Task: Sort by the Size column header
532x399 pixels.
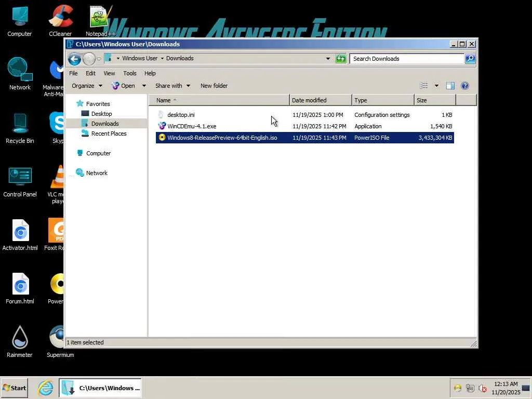Action: [x=435, y=100]
